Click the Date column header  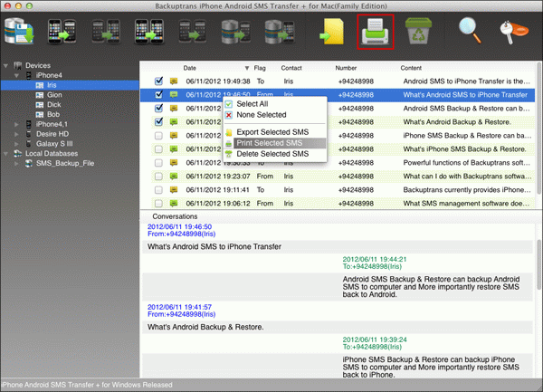pos(190,68)
